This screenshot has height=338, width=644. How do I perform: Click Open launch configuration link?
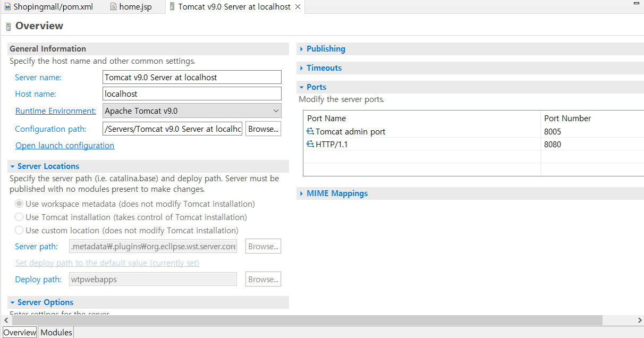65,145
